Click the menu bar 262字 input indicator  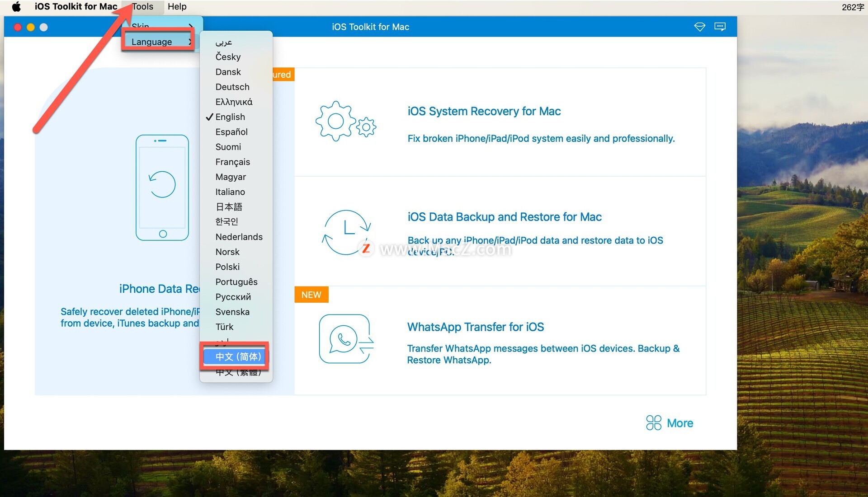coord(853,7)
